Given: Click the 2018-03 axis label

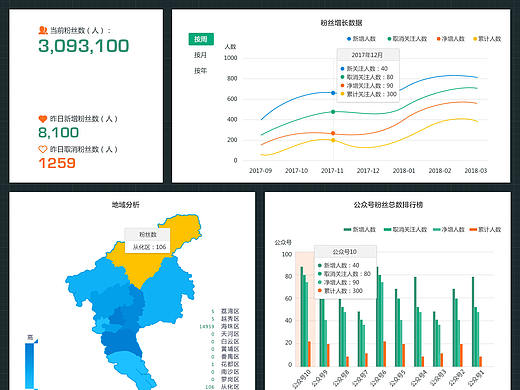Looking at the screenshot, I should tap(476, 171).
